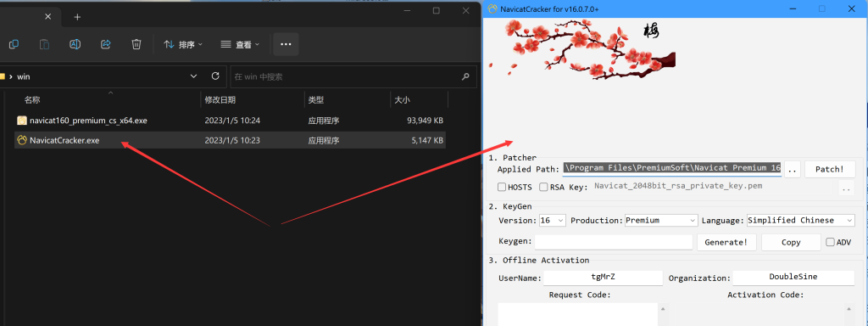
Task: Click the NavicatCracker title bar icon
Action: click(x=492, y=8)
